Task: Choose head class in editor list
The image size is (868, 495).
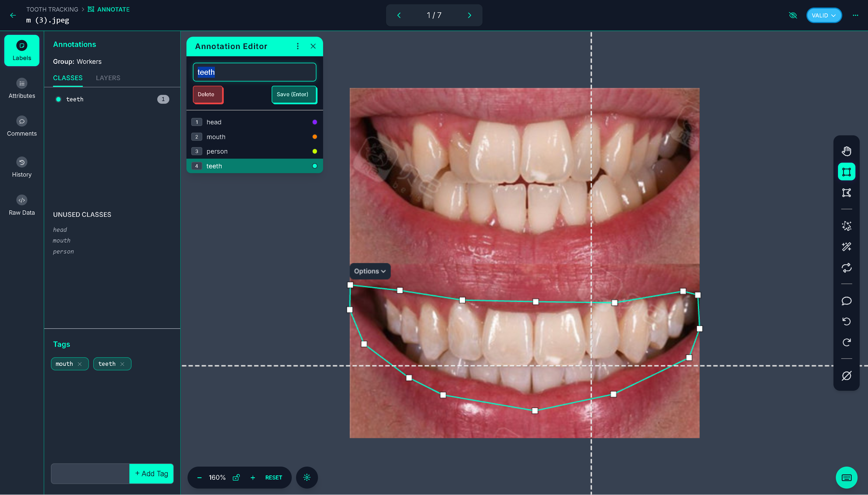Action: [255, 122]
